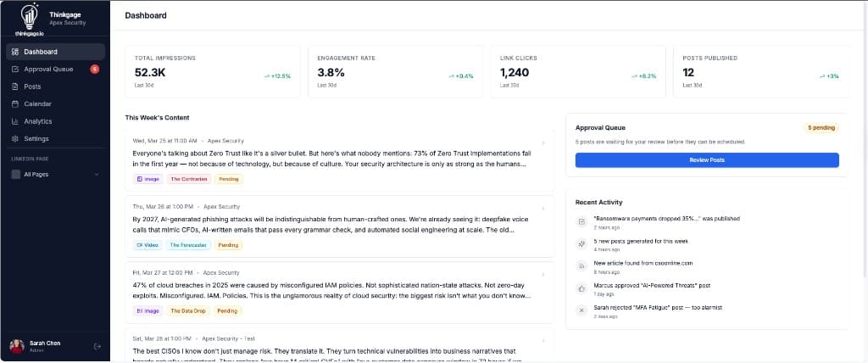Click the Link Clicks 1,240 card
Image resolution: width=868 pixels, height=363 pixels.
[x=578, y=72]
